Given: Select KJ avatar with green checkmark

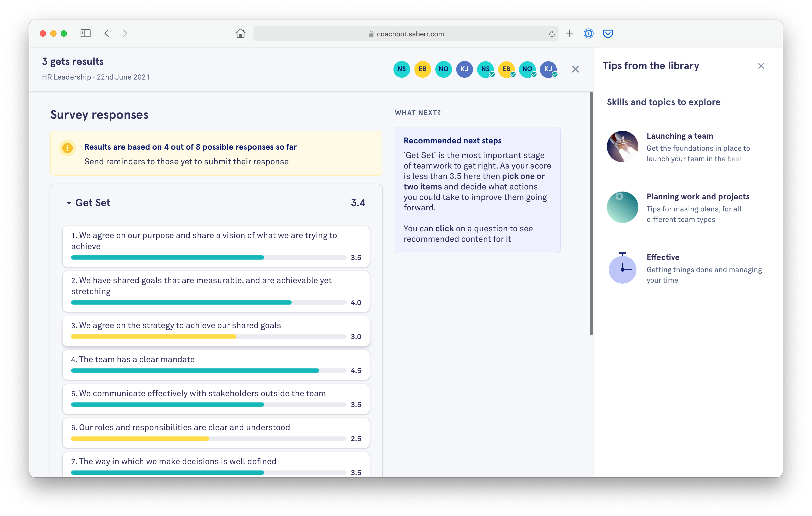Looking at the screenshot, I should click(x=548, y=69).
